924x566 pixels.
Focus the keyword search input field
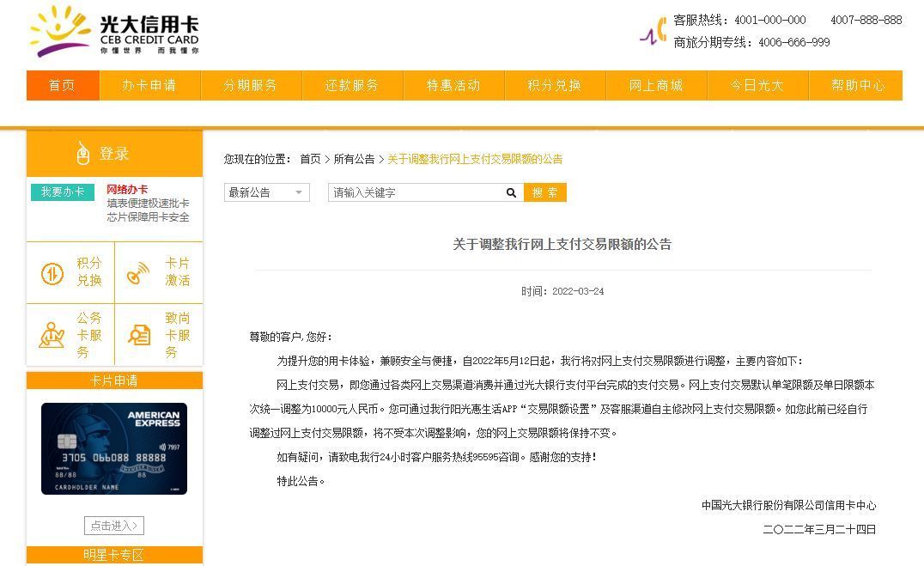point(416,193)
